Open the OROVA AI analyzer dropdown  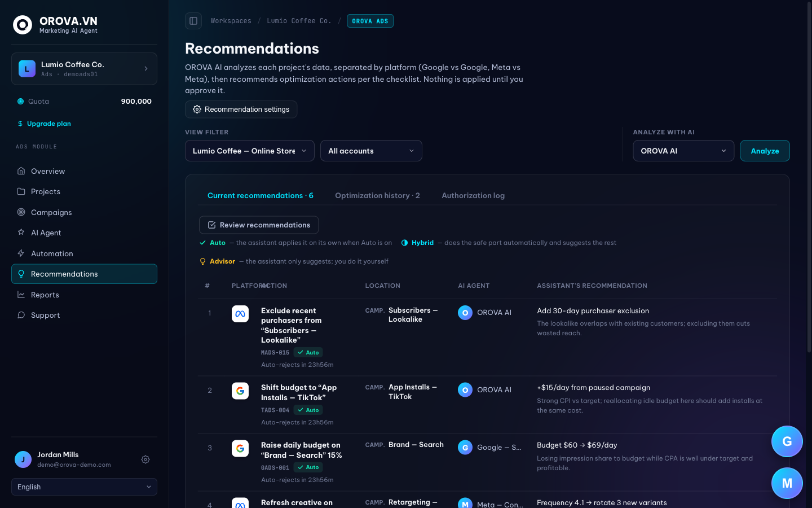(683, 151)
